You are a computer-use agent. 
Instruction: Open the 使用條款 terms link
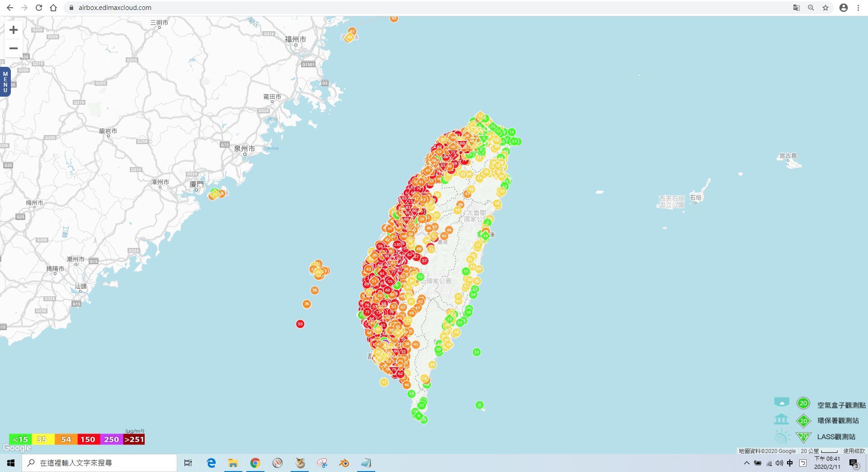[854, 451]
